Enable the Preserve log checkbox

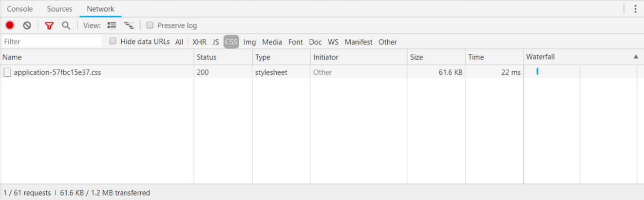150,25
